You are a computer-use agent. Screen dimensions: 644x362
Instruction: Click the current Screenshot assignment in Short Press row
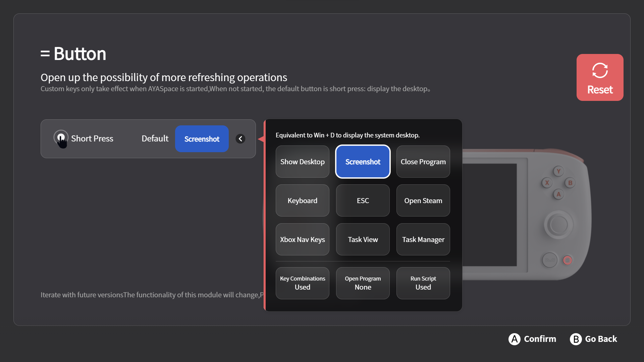click(202, 139)
